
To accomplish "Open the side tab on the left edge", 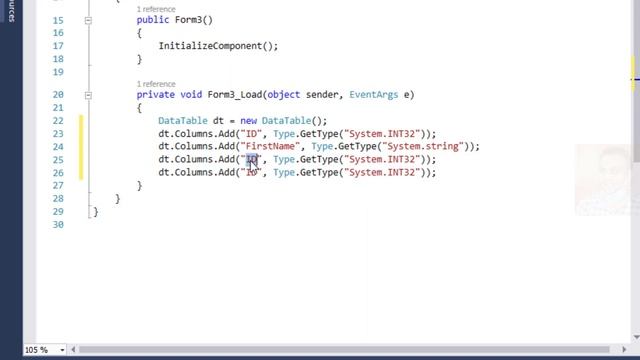I will coord(11,11).
